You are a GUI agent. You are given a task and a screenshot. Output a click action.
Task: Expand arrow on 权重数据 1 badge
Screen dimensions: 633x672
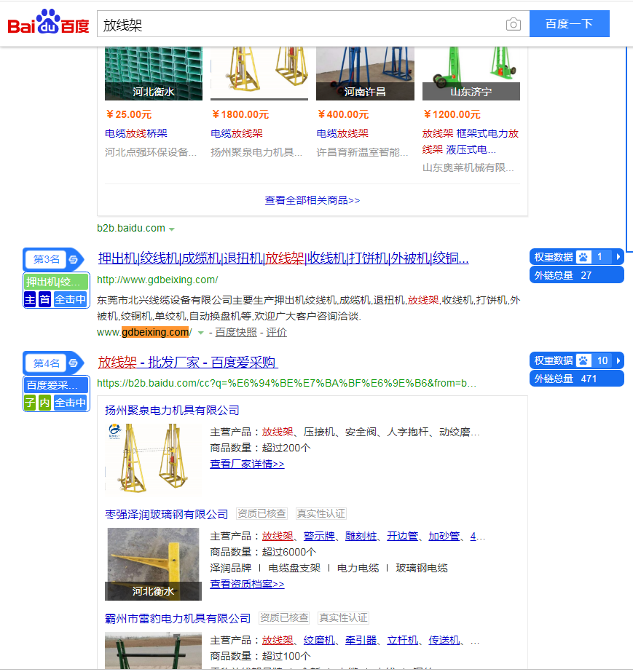coord(618,257)
